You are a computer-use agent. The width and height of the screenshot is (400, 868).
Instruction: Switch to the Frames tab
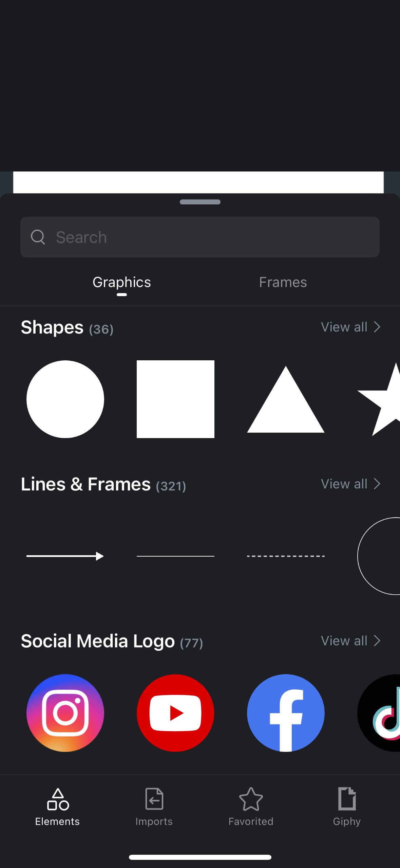pyautogui.click(x=283, y=282)
